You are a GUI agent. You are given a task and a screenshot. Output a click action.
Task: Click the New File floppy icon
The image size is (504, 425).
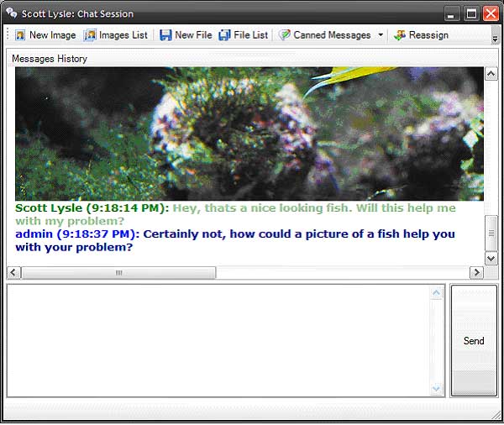165,35
